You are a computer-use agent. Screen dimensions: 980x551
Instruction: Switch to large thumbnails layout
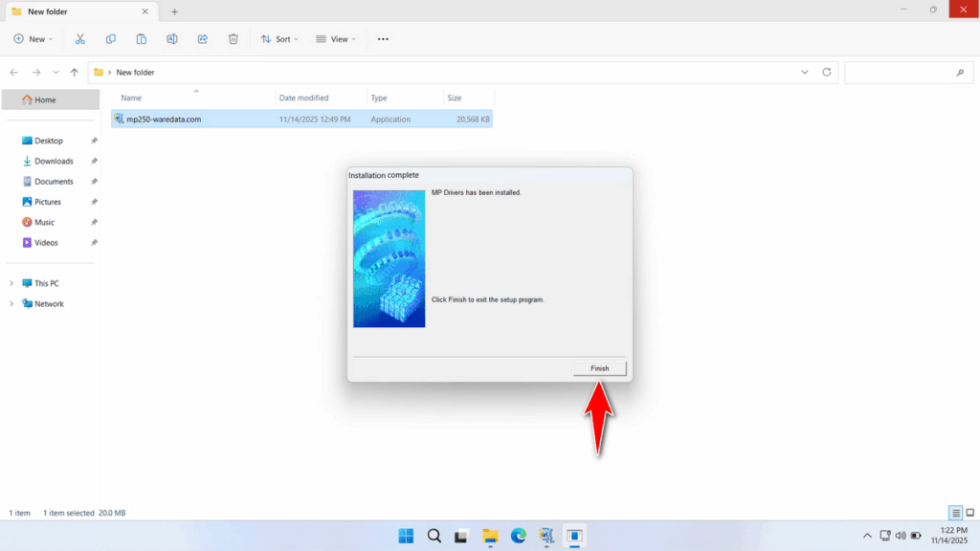[969, 513]
